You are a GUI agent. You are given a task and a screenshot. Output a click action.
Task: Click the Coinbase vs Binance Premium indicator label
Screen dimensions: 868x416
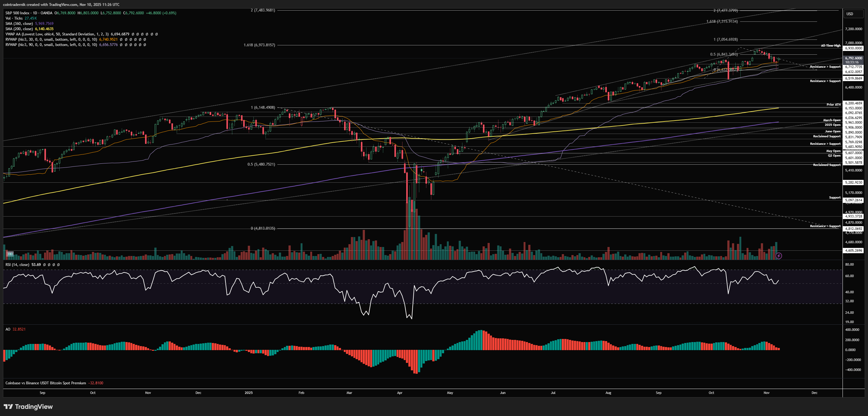[x=45, y=383]
